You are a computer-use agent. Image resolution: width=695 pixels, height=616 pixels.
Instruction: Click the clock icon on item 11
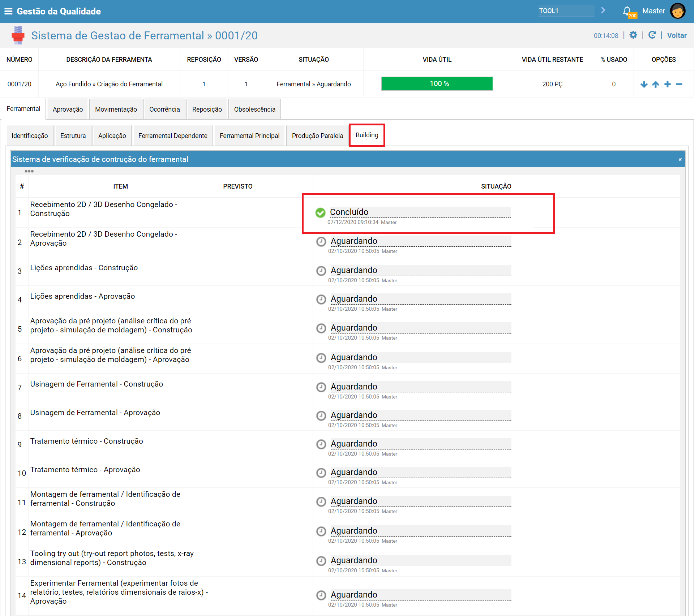point(322,502)
